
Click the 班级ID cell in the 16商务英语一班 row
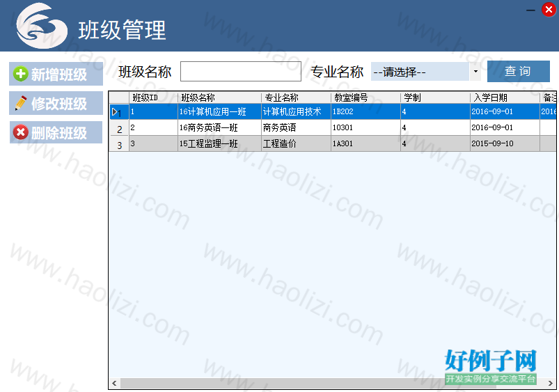coord(153,127)
